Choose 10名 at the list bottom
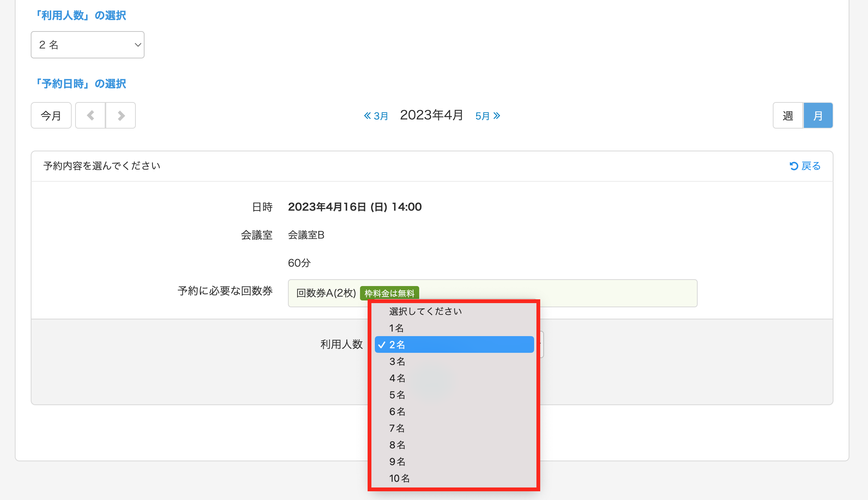Screen dimensions: 868x500 399,478
